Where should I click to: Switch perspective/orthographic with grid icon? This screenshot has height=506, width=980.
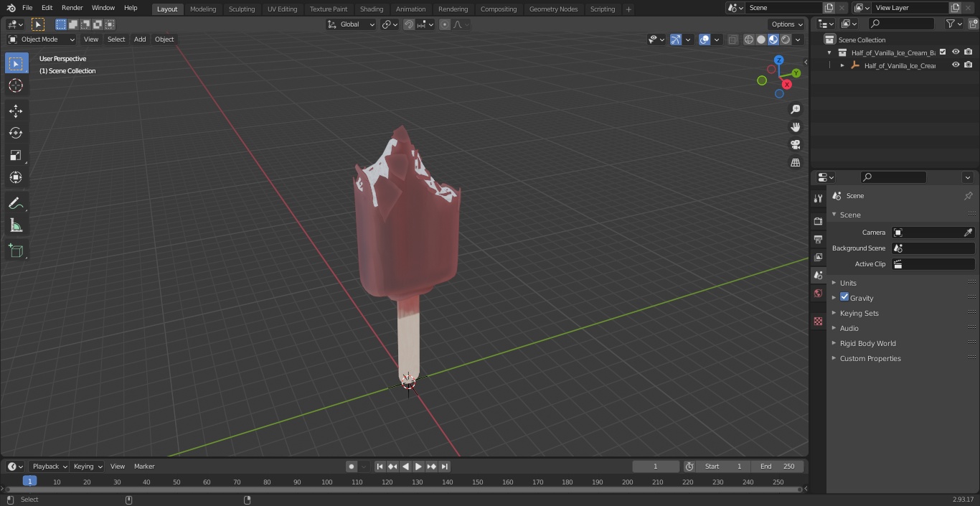click(x=795, y=163)
